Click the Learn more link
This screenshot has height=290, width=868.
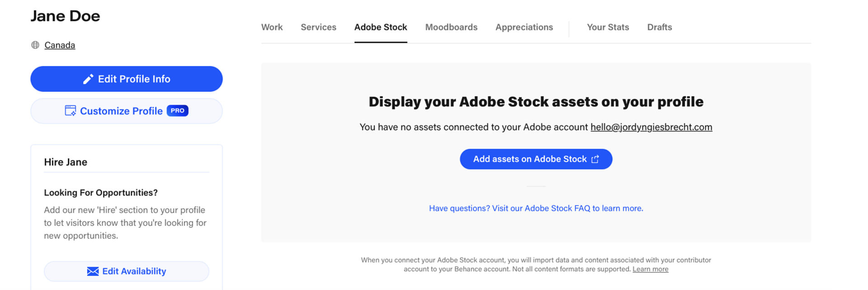point(650,269)
